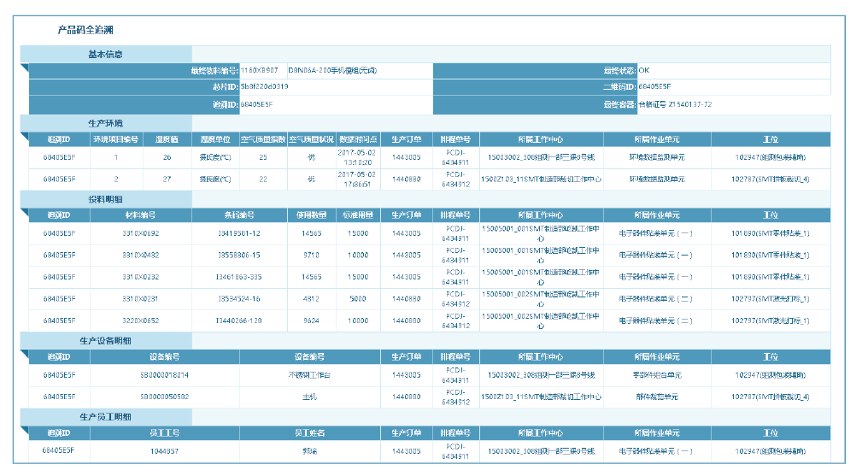
Task: Click the 环境项目编号 column header
Action: [115, 139]
